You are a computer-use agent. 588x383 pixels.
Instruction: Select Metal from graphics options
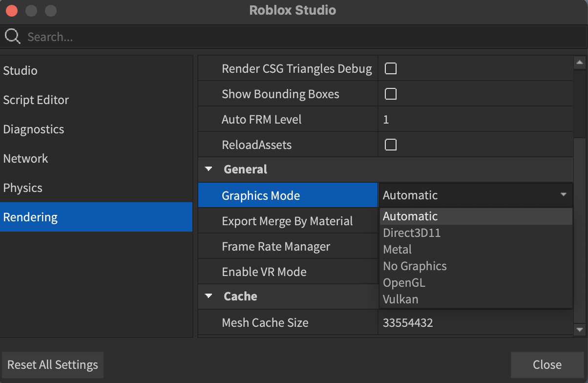[x=397, y=249]
